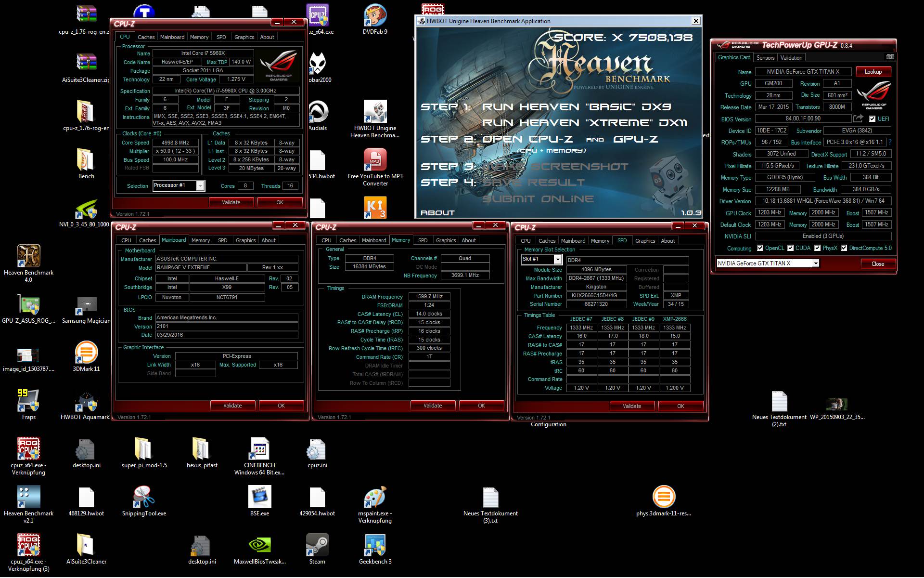Open the SnippingTool.exe desktop icon
Image resolution: width=924 pixels, height=578 pixels.
tap(144, 497)
